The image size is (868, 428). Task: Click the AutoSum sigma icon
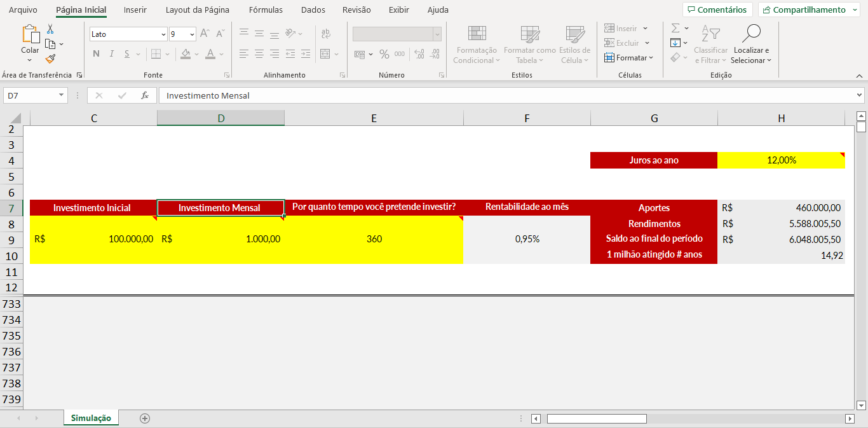pos(675,29)
